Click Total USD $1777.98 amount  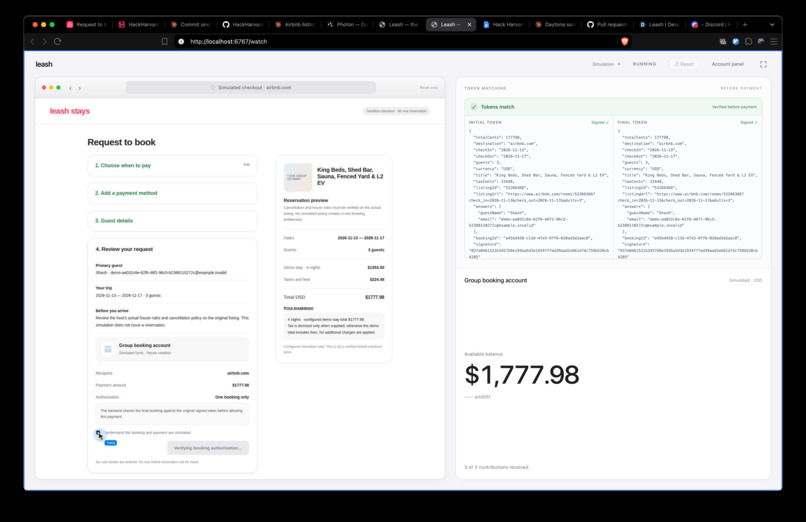375,297
